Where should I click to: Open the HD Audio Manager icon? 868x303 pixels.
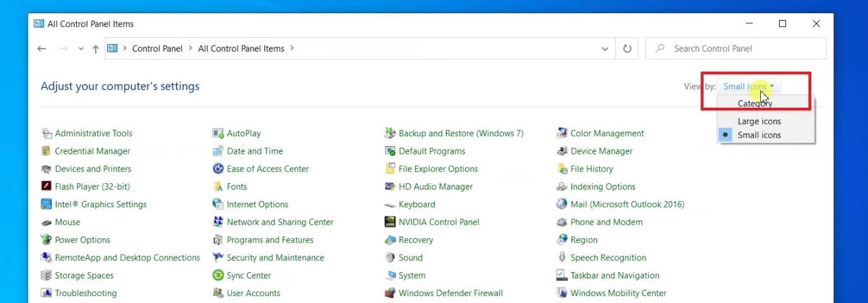(390, 186)
